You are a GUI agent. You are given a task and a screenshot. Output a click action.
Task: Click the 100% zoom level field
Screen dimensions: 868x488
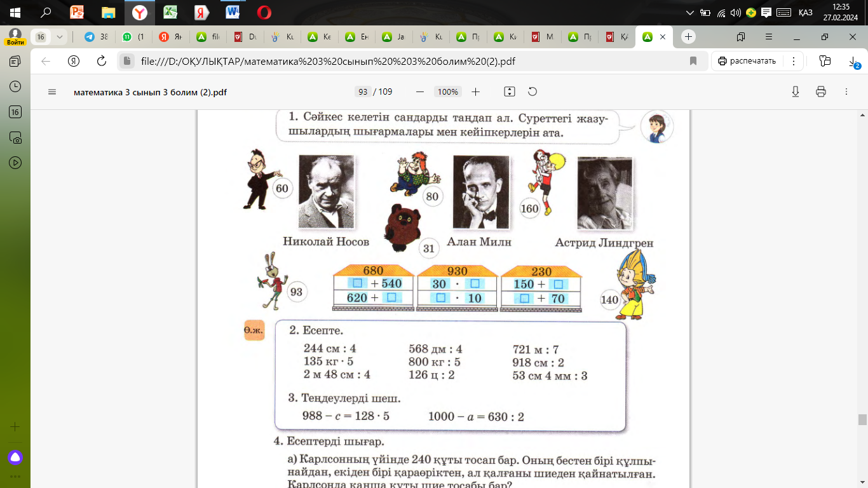447,91
